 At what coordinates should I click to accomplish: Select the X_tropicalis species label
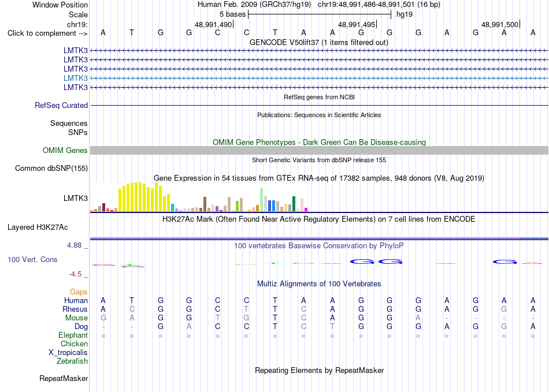[68, 353]
